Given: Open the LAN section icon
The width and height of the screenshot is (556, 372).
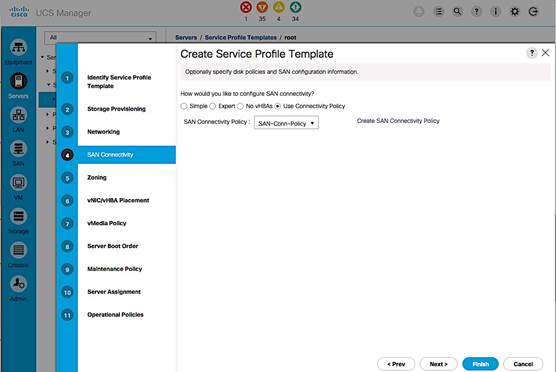Looking at the screenshot, I should pos(18,115).
